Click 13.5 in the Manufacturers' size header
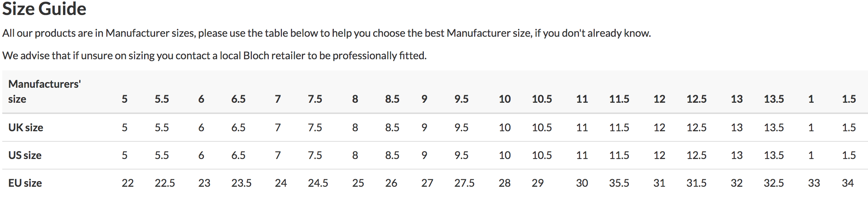 774,99
